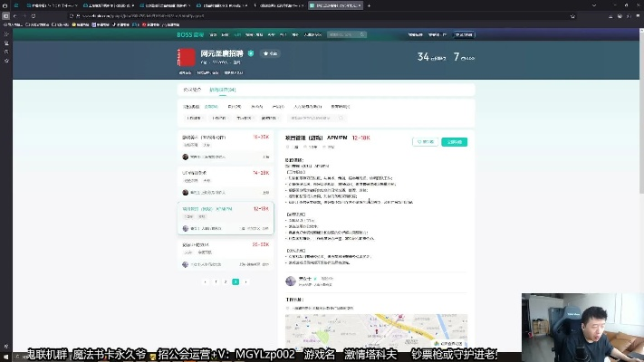Click the recruiter avatar on the first job card
This screenshot has height=362, width=644.
point(186,157)
